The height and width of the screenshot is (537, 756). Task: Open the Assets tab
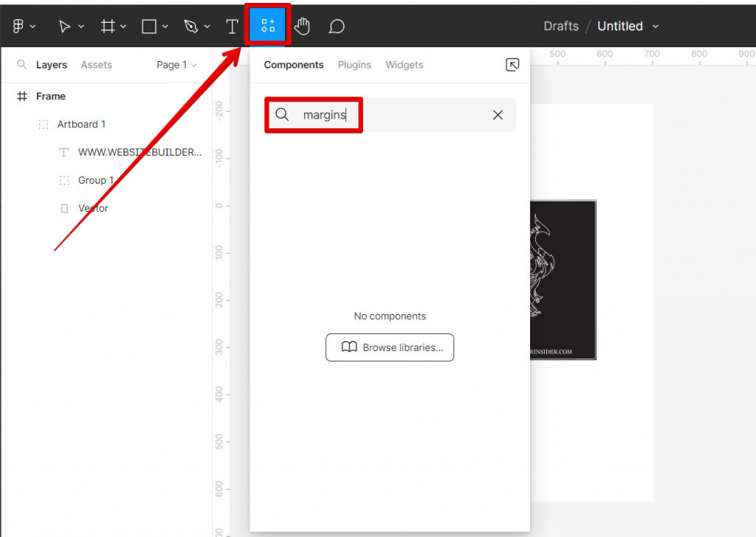tap(96, 65)
